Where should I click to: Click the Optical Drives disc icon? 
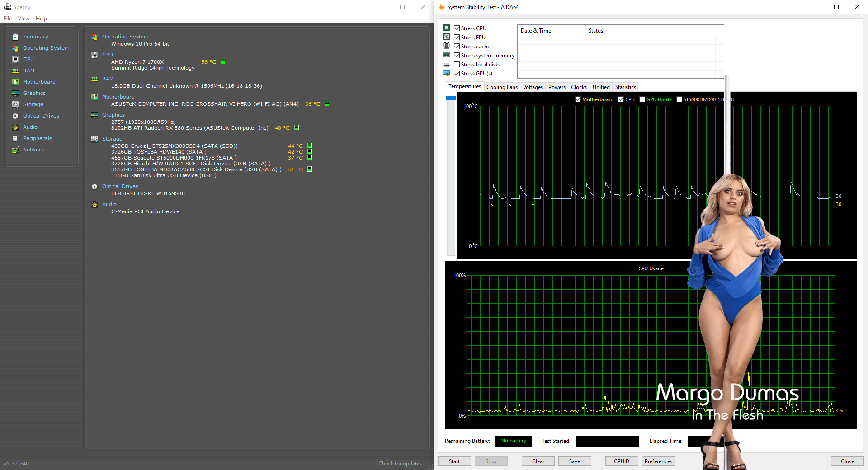click(15, 116)
